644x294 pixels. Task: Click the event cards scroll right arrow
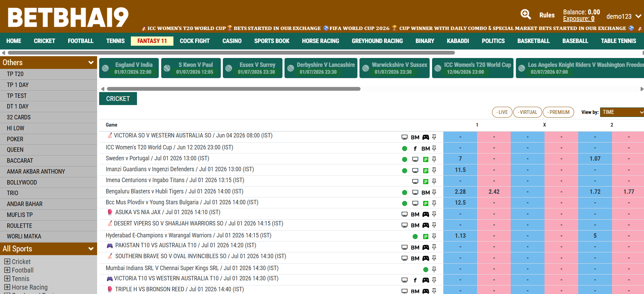point(642,89)
